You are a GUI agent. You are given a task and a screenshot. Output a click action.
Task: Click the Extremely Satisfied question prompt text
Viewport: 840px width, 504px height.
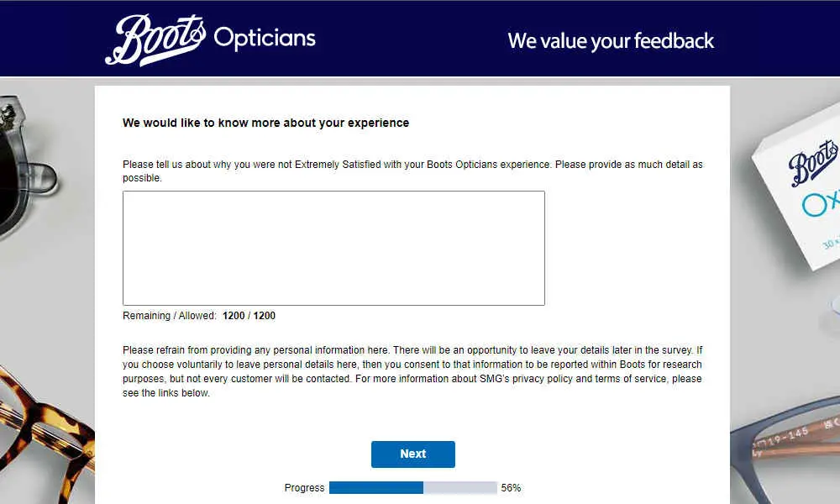[x=412, y=171]
